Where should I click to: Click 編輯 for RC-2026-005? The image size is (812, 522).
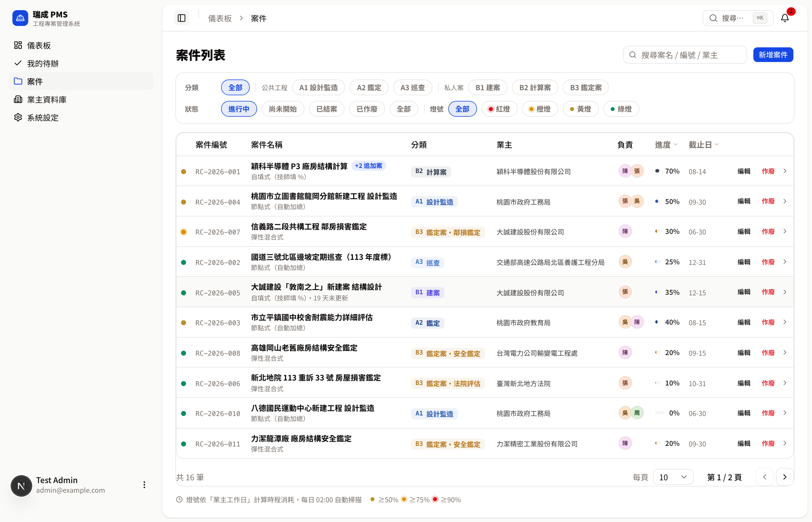(x=744, y=292)
